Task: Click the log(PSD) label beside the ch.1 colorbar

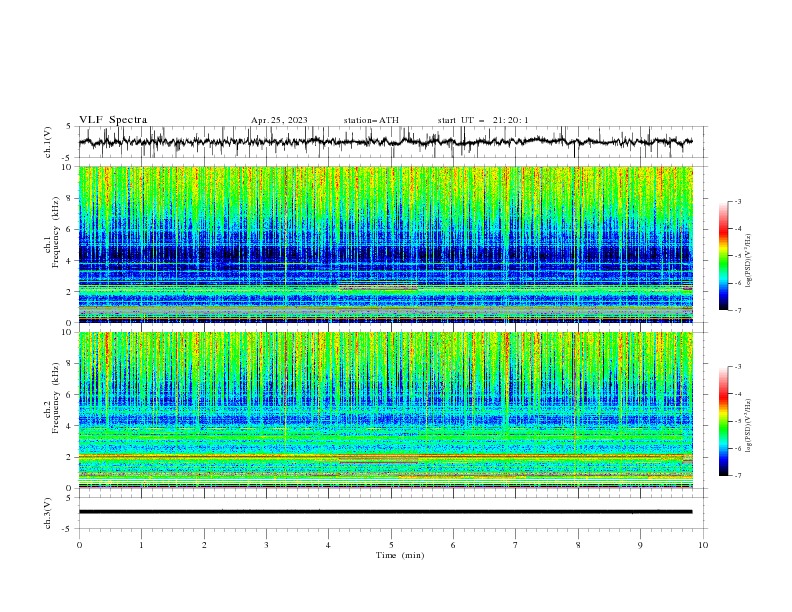Action: click(x=749, y=261)
